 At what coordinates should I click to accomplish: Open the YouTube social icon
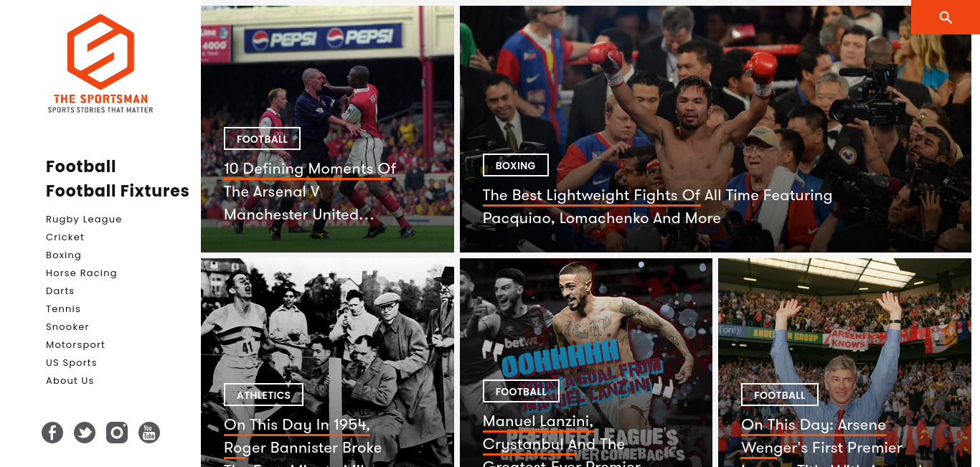[149, 433]
